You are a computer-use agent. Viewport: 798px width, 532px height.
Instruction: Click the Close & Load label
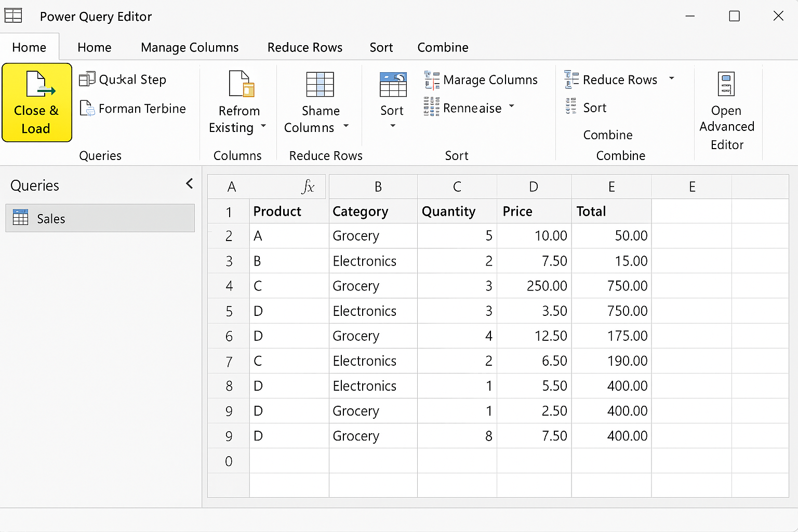tap(36, 119)
